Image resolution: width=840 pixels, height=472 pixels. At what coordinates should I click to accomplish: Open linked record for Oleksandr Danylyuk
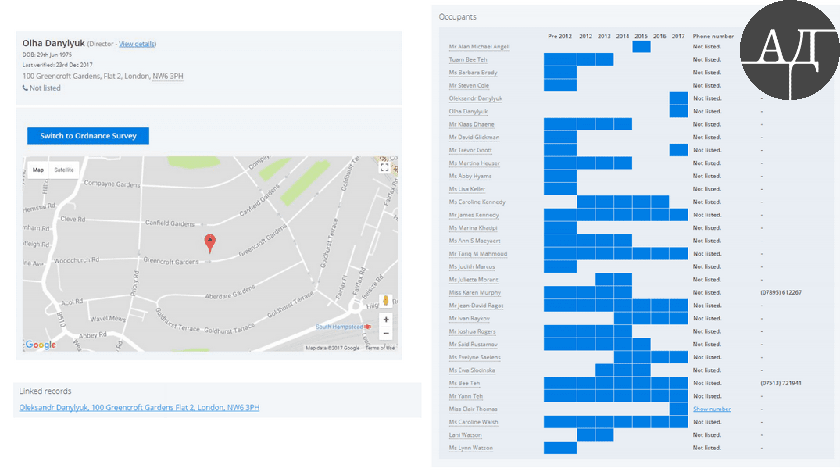(139, 408)
